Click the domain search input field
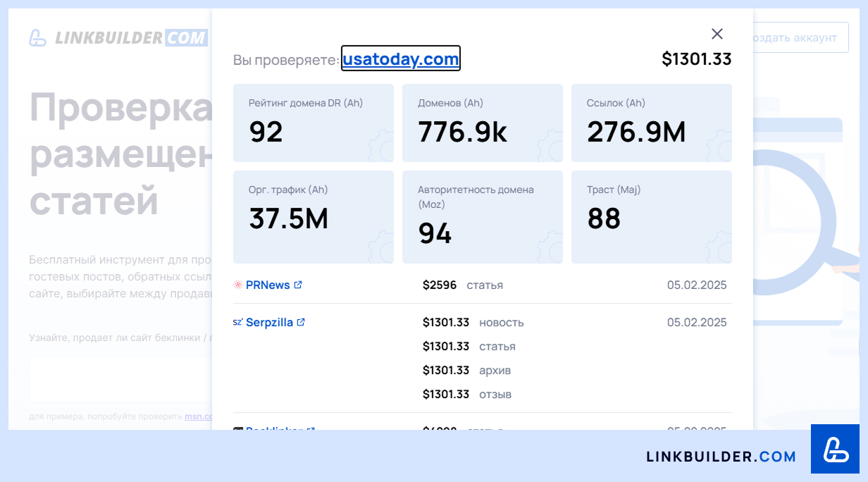 (120, 378)
